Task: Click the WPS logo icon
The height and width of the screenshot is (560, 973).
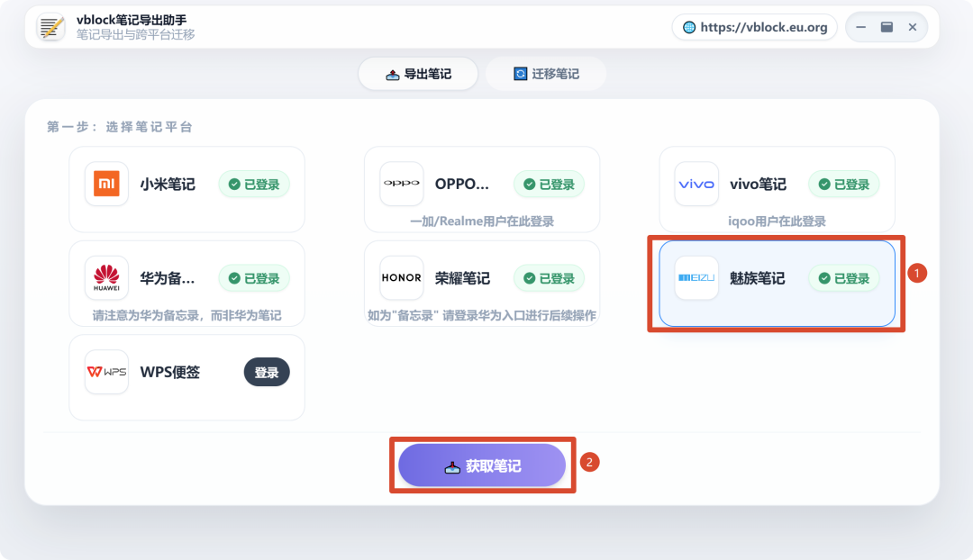Action: [x=106, y=372]
